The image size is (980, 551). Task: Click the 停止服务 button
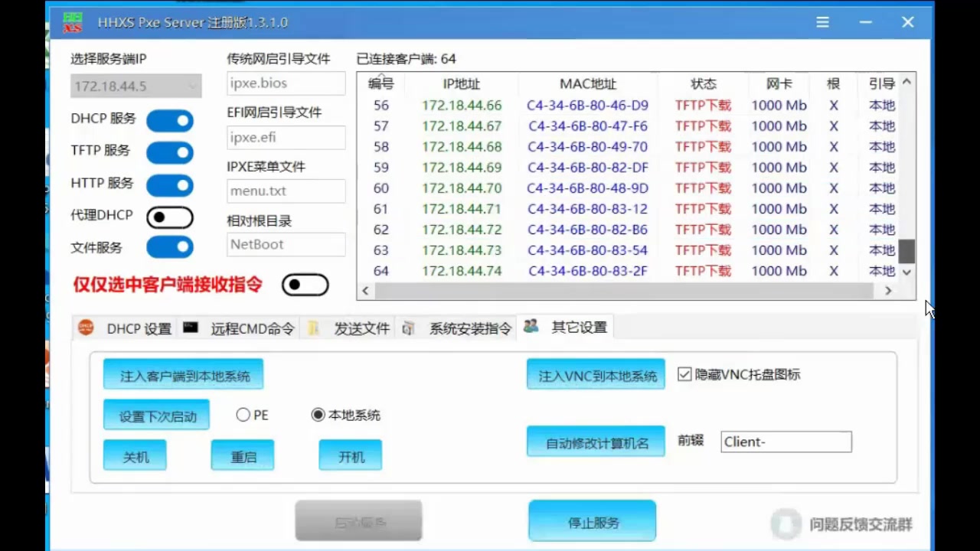[593, 522]
